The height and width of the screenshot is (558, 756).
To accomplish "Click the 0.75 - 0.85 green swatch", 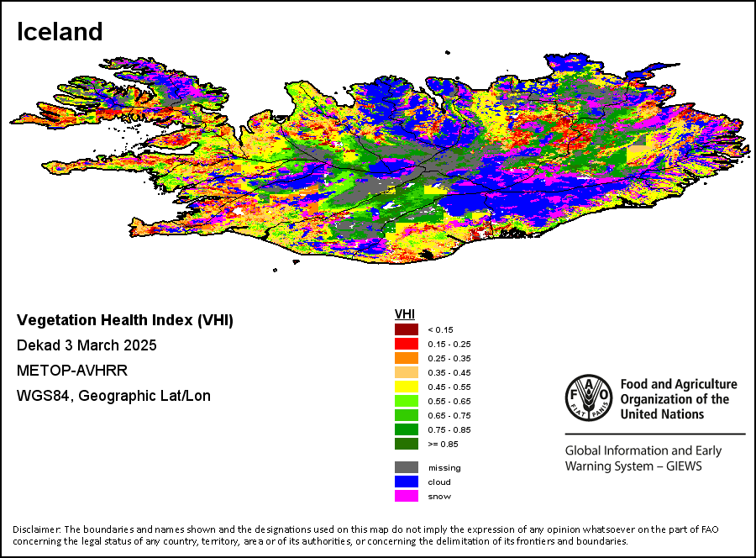I will [407, 429].
